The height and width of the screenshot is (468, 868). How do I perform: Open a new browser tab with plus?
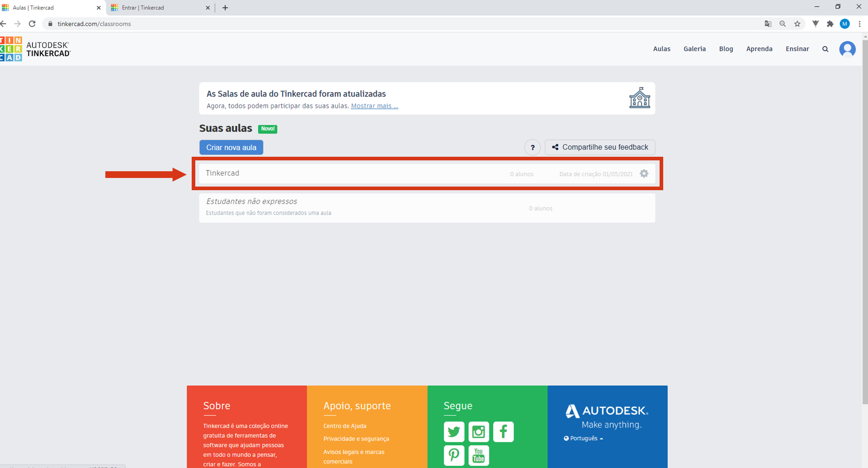tap(225, 8)
